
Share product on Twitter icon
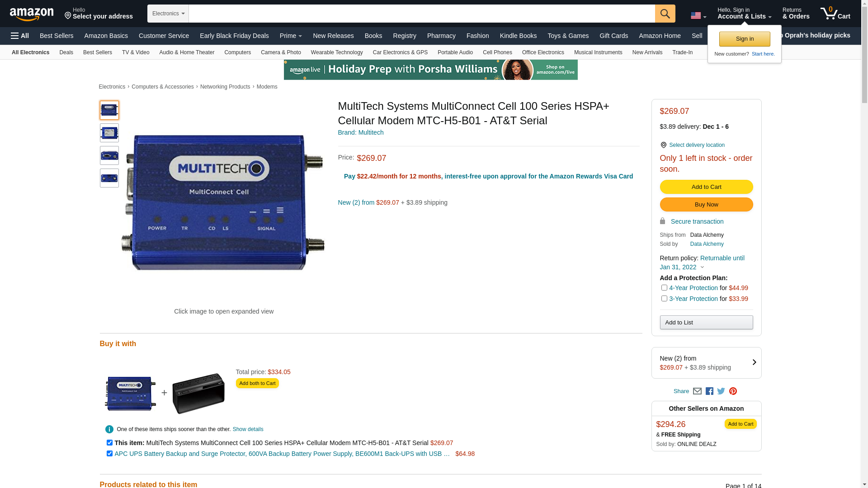click(x=721, y=391)
